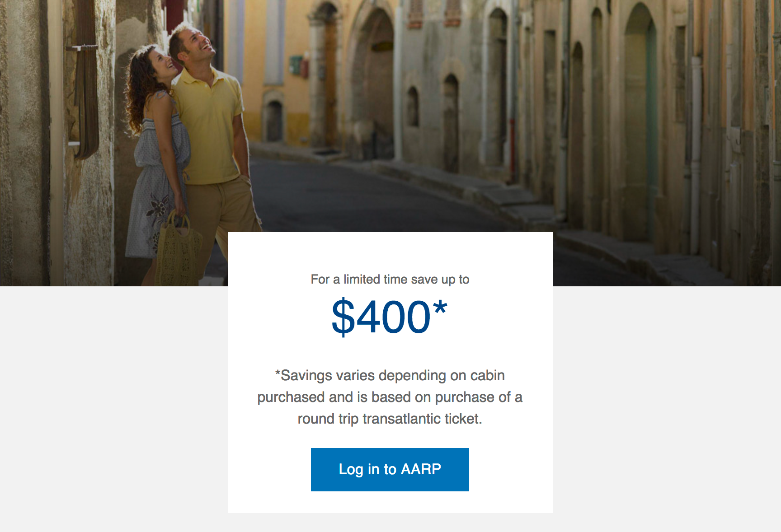Click the 'round trip transatlantic ticket' line
Image resolution: width=781 pixels, height=532 pixels.
tap(390, 419)
